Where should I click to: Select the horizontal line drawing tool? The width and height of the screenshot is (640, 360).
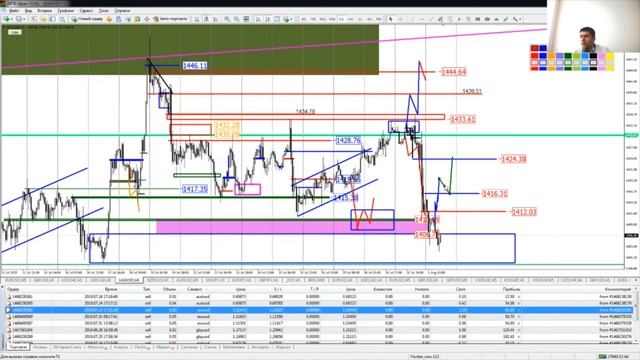point(421,19)
